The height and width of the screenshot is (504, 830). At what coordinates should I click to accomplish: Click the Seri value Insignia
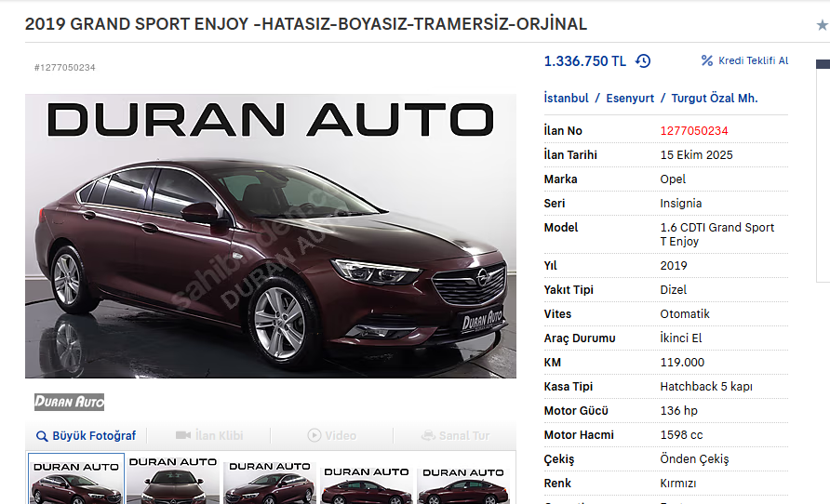click(681, 203)
